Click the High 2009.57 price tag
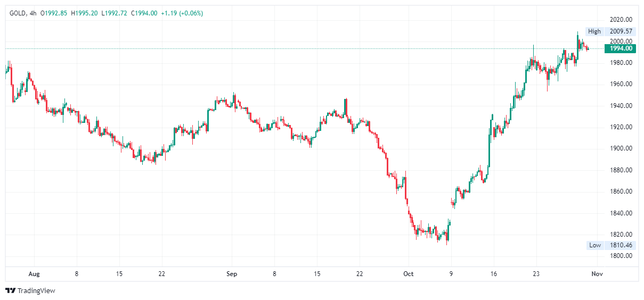This screenshot has width=644, height=300. tap(610, 31)
